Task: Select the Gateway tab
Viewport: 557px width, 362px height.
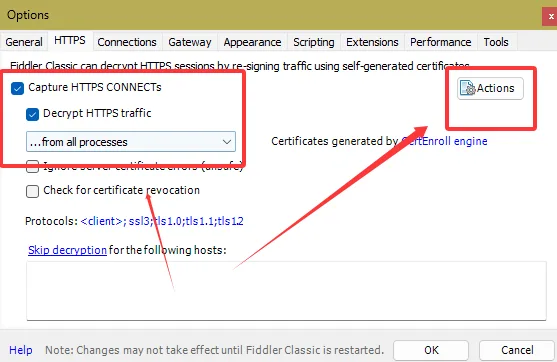Action: 190,42
